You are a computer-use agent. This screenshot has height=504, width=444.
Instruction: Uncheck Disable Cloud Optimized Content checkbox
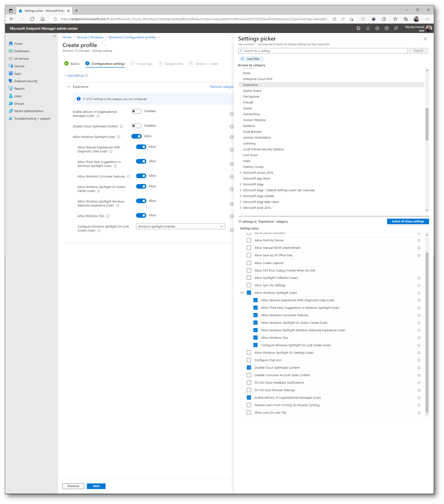point(249,368)
